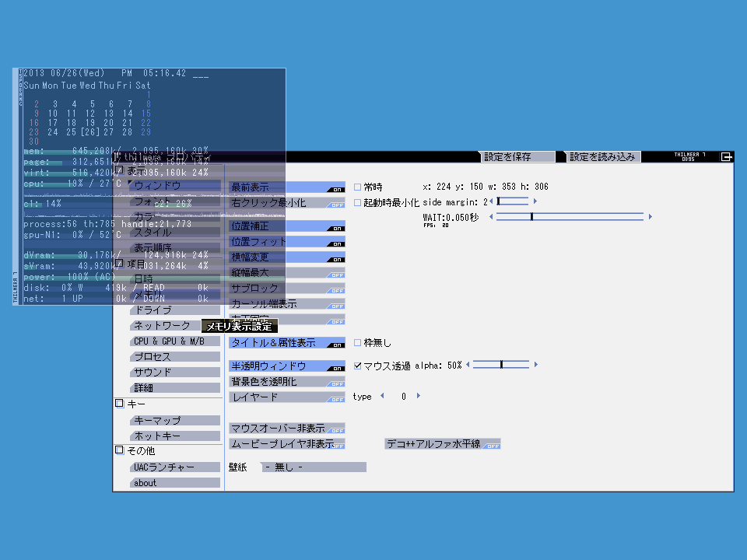
Task: Disable 半透明ウィンドウ
Action: [x=287, y=366]
